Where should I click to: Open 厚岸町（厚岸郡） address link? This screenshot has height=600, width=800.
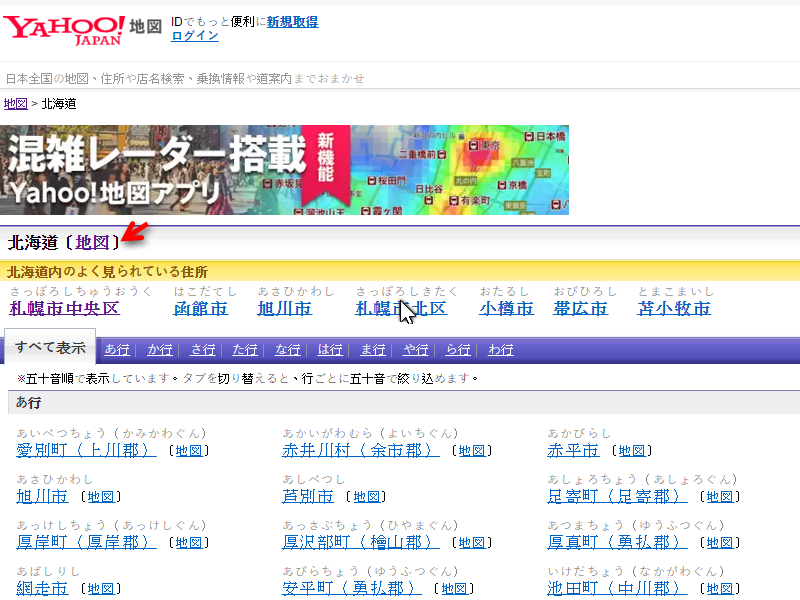click(86, 542)
